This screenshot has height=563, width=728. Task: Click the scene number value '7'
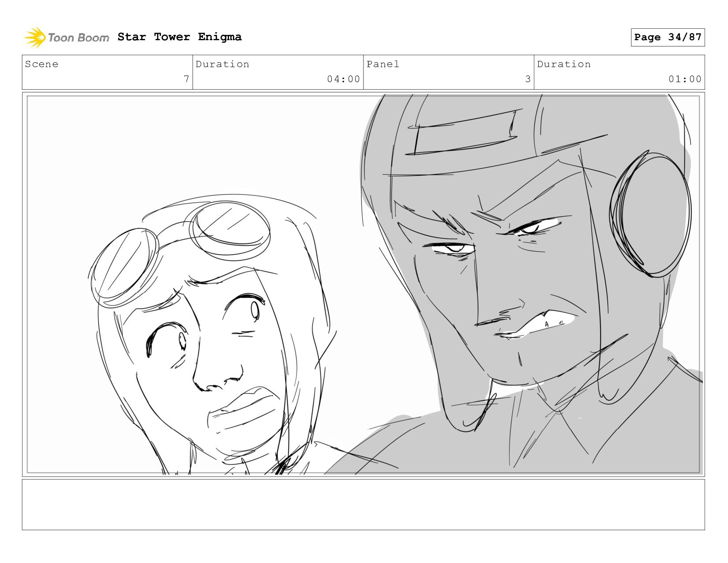click(x=187, y=79)
